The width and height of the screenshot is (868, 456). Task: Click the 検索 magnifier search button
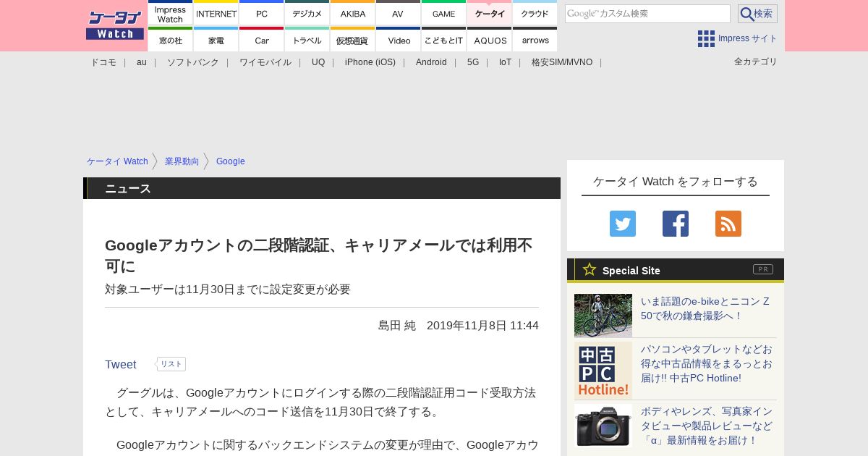coord(757,14)
